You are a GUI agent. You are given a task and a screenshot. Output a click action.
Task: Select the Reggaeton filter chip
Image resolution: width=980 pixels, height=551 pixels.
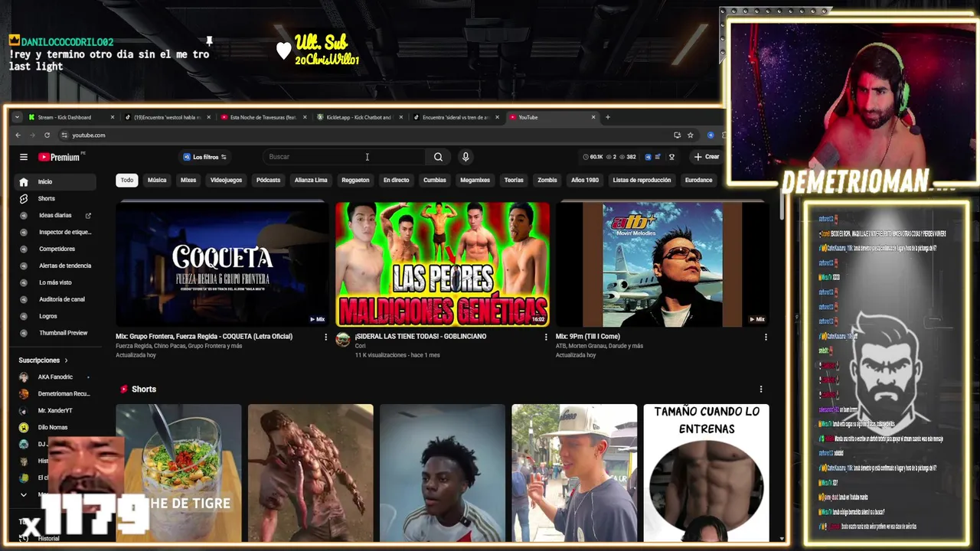(x=355, y=181)
